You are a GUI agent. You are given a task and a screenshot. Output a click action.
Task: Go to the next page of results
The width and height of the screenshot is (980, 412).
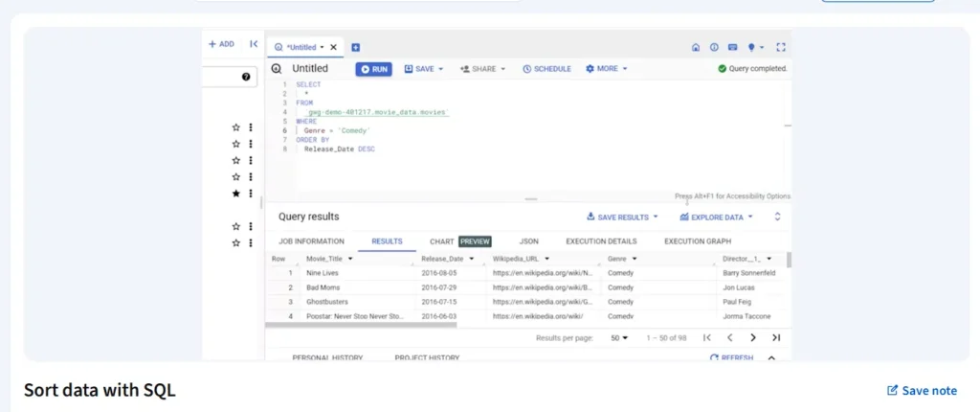point(753,337)
